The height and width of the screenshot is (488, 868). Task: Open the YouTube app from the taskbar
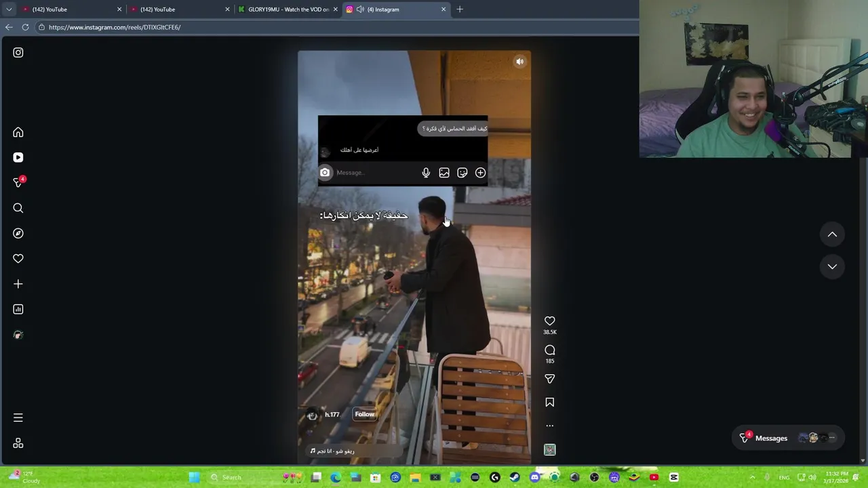tap(654, 477)
